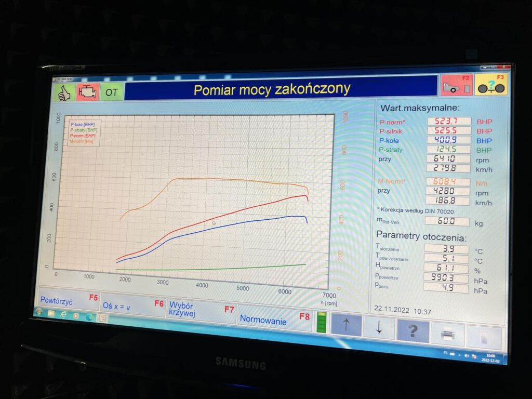The image size is (532, 399).
Task: Open the PL language selector dropdown
Action: point(446,352)
